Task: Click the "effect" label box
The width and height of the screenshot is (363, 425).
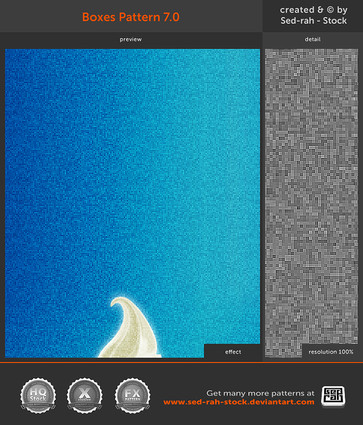Action: [x=233, y=352]
